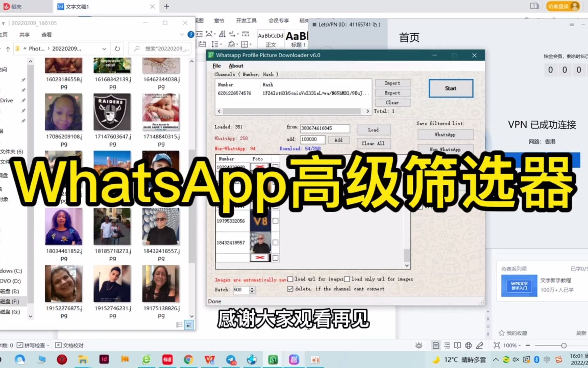Click the Export channels button
The image size is (588, 368).
pos(392,93)
